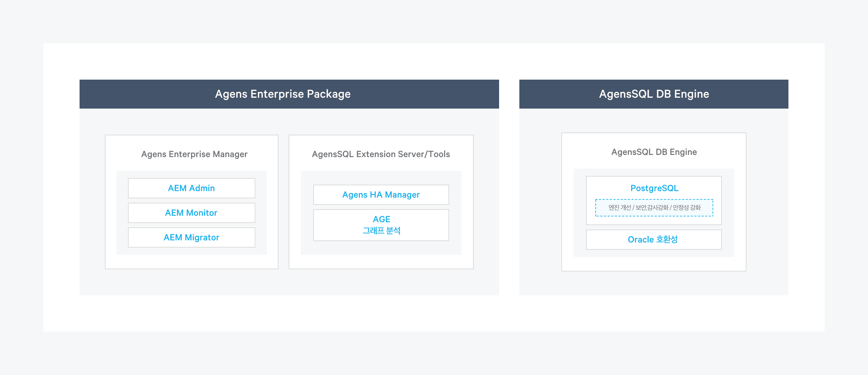Viewport: 868px width, 375px height.
Task: Click the gray AgensSQL DB Engine title above PostgreSQL
Action: (654, 152)
